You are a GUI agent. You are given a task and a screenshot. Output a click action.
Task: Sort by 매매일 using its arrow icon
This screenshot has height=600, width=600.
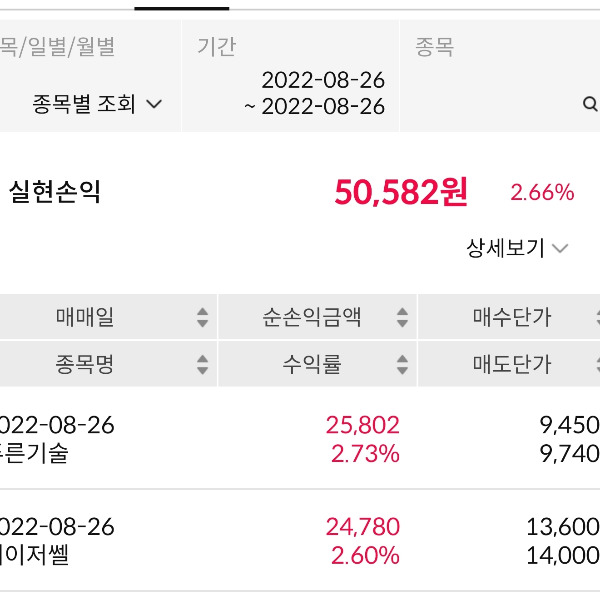pos(203,318)
